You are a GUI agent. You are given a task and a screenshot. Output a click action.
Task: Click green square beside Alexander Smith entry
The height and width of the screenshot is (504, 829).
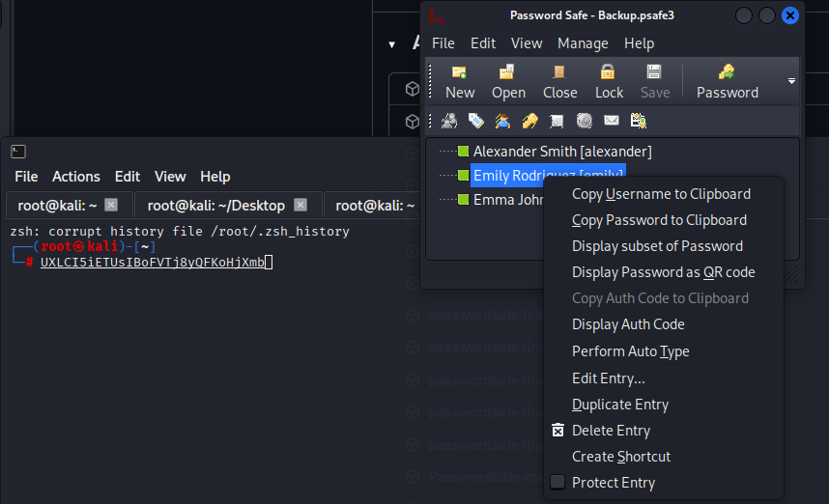coord(463,152)
